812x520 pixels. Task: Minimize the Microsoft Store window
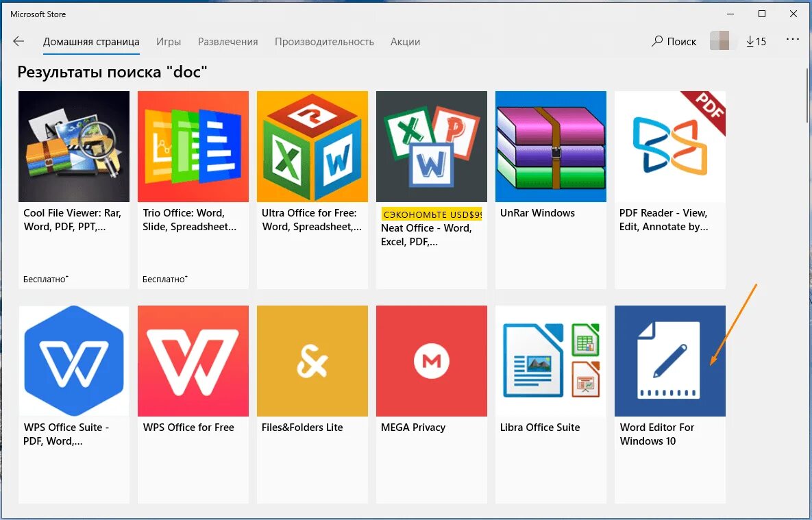730,14
